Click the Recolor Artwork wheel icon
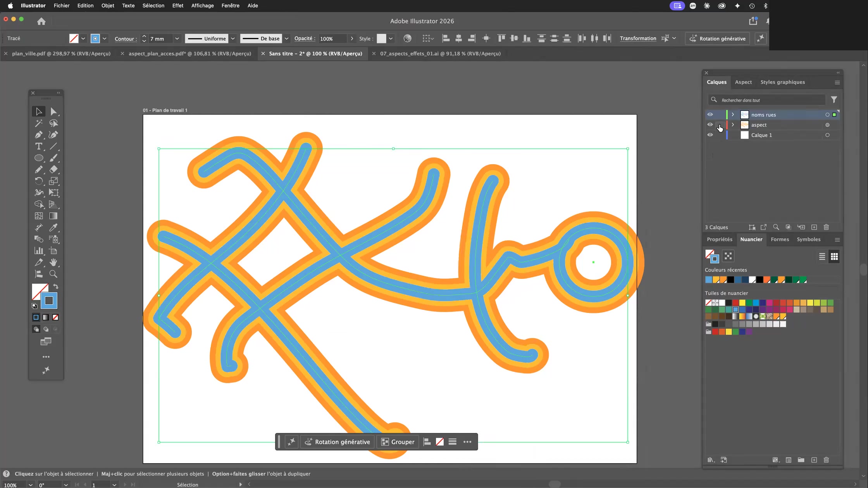The height and width of the screenshot is (488, 868). [407, 38]
